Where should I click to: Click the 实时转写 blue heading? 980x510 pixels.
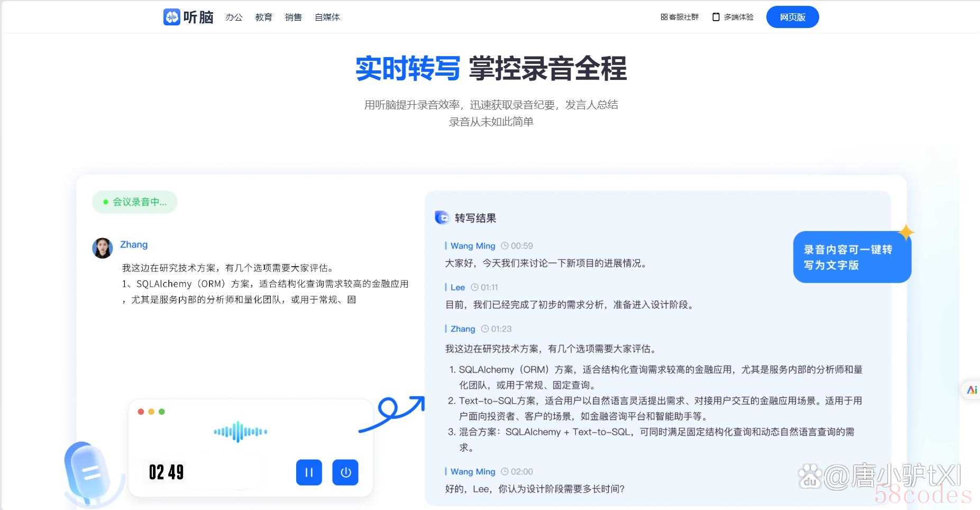coord(408,69)
